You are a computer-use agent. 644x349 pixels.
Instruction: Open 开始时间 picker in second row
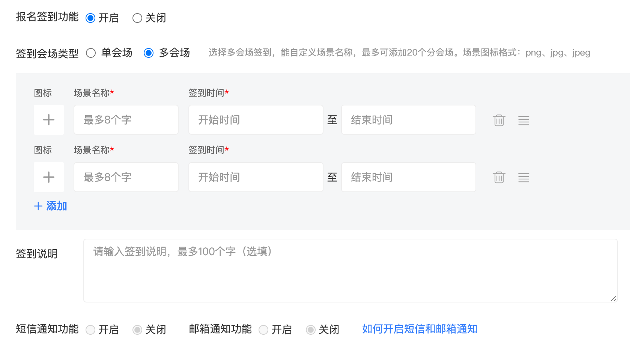pos(256,177)
